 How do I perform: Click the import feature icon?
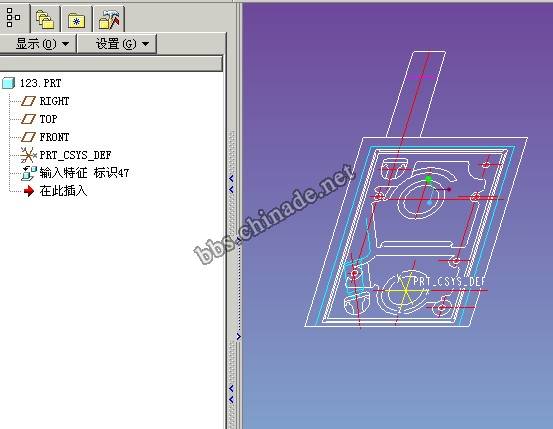[x=29, y=173]
